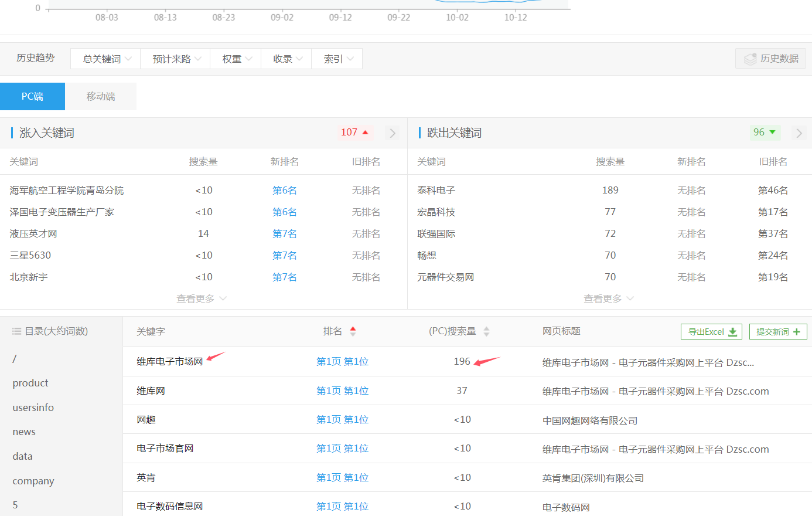
Task: Select the 5 directory entry
Action: click(x=15, y=505)
